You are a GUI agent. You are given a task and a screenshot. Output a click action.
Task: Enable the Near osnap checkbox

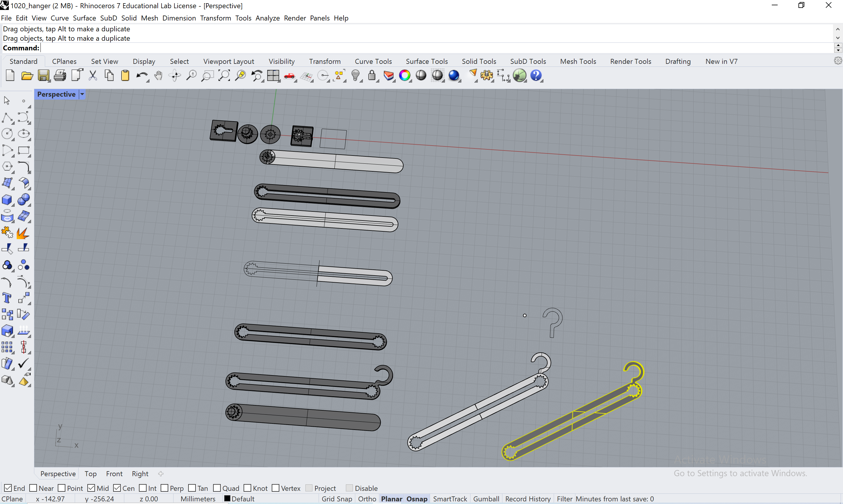click(33, 488)
